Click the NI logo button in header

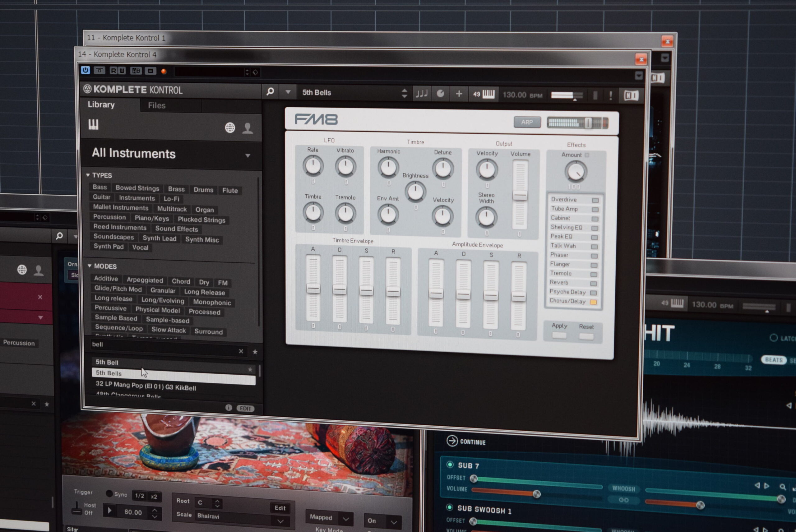tap(631, 96)
